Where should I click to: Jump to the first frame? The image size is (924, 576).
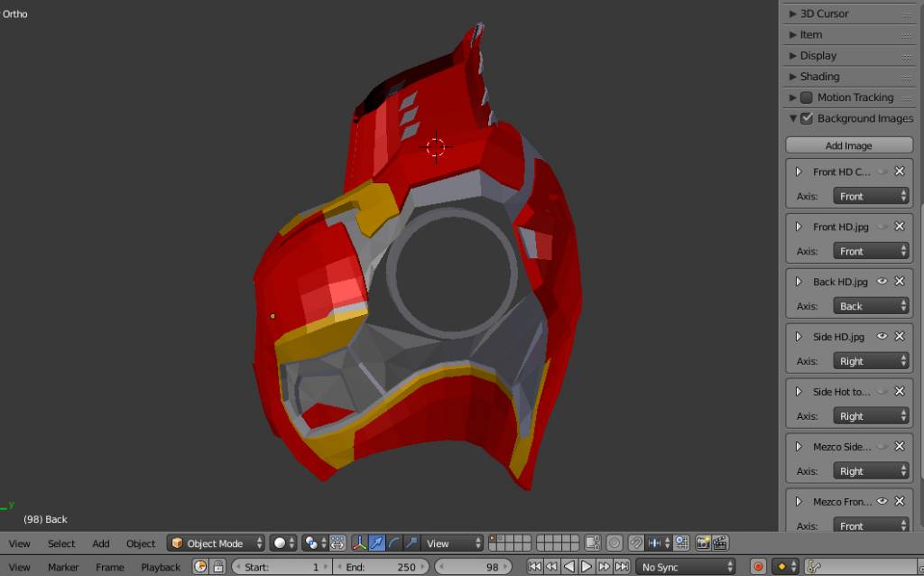point(534,567)
